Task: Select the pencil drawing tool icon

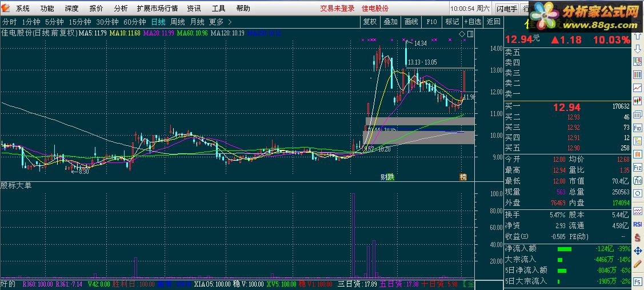Action: (x=638, y=263)
